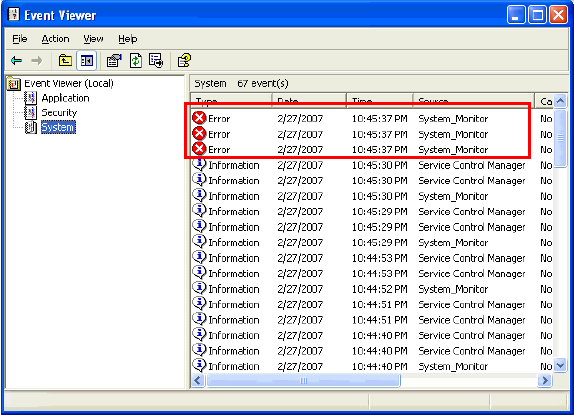Click the Forward arrow toolbar icon

[x=37, y=60]
